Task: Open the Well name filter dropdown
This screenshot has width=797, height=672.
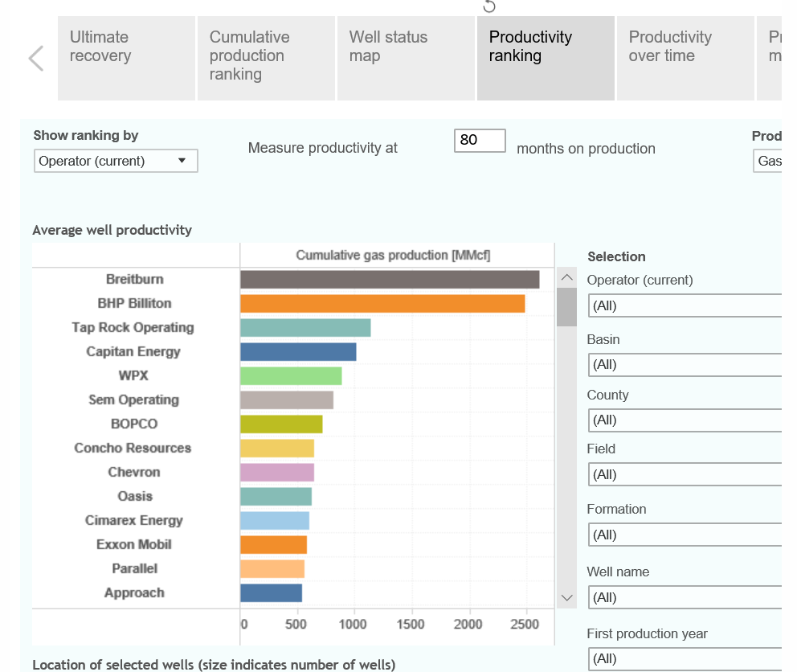Action: [x=685, y=597]
